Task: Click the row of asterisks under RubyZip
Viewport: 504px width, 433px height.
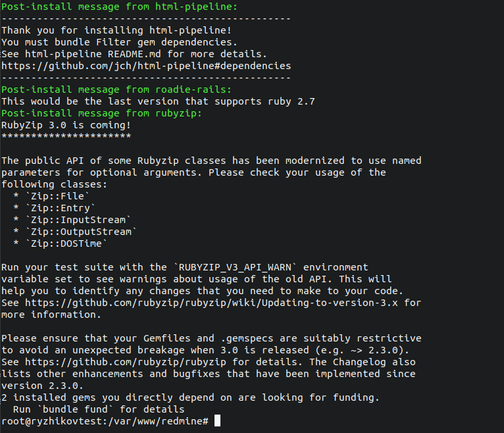Action: click(66, 137)
